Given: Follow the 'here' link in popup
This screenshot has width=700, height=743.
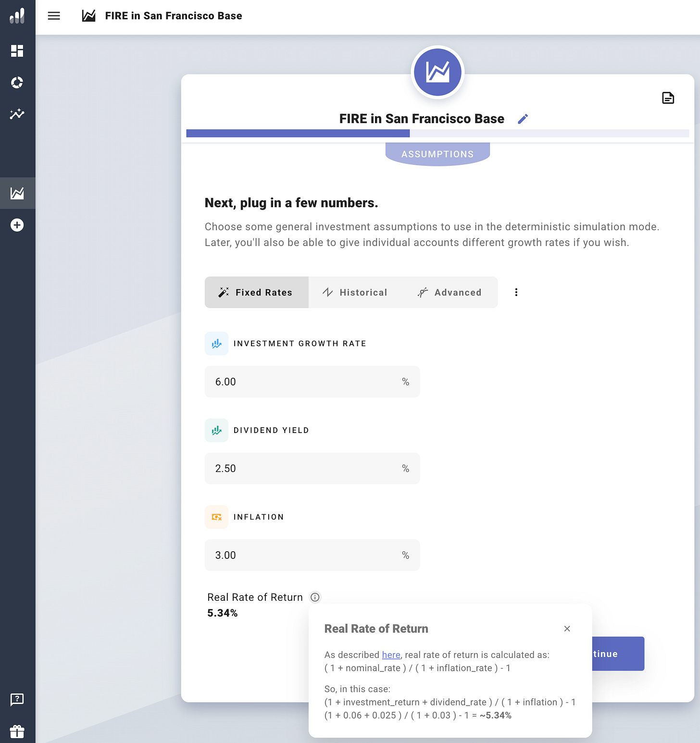Looking at the screenshot, I should tap(391, 655).
